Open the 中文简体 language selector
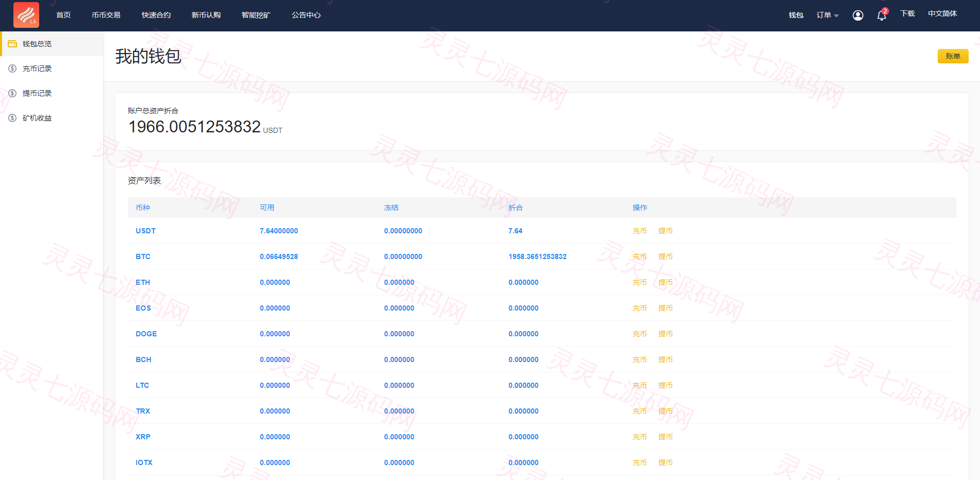Viewport: 980px width, 480px height. pyautogui.click(x=942, y=14)
